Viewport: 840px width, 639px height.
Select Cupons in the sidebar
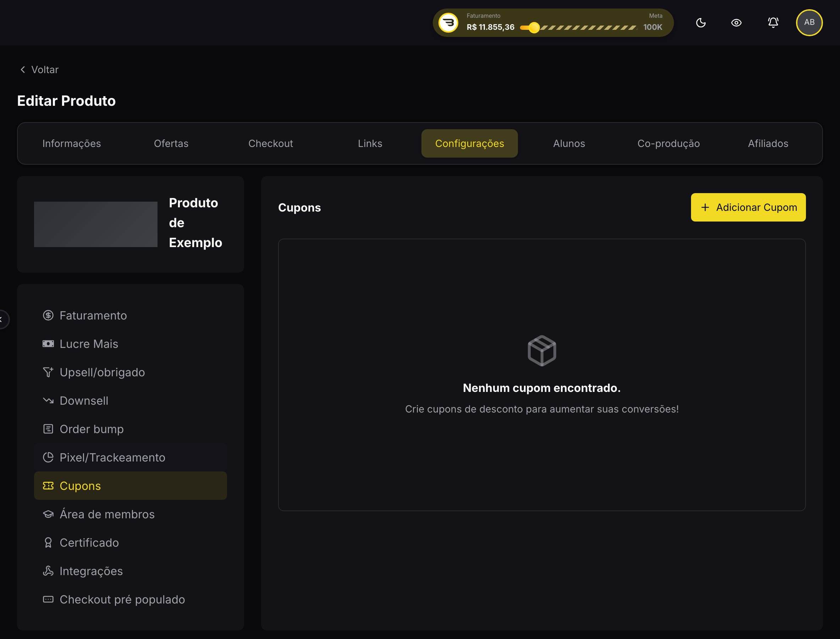coord(131,486)
